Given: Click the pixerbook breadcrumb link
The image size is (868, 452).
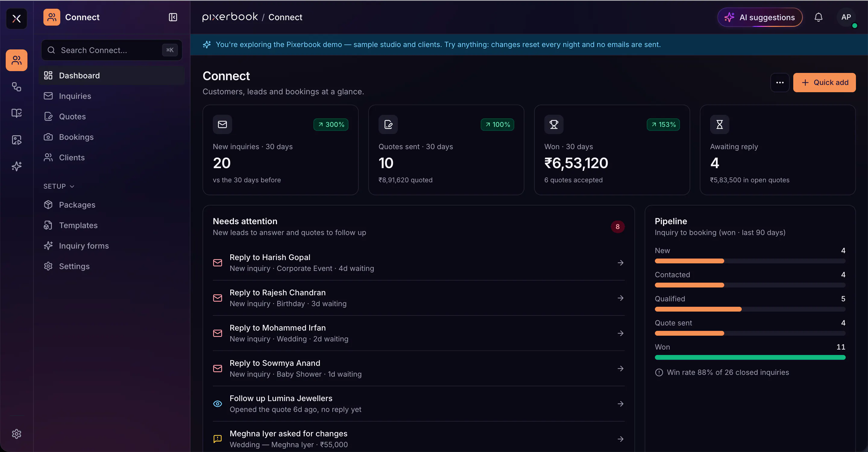Looking at the screenshot, I should [x=230, y=17].
